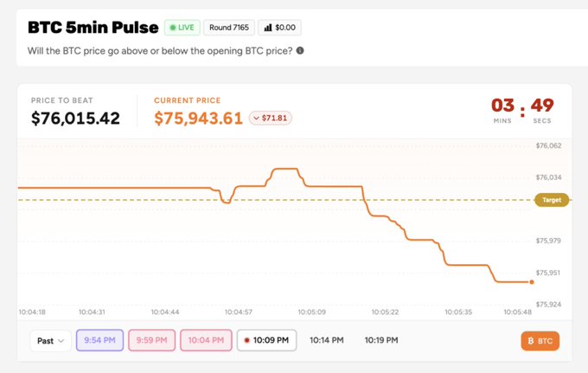Screen dimensions: 588x373
Task: Click the Price To Beat value $76,015.42
Action: (x=75, y=119)
